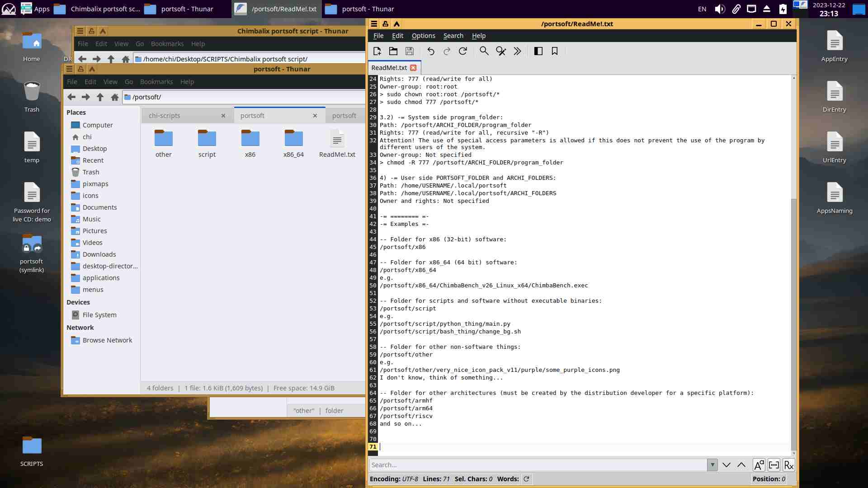The image size is (868, 488).
Task: Open the Options menu in the text editor
Action: 423,36
